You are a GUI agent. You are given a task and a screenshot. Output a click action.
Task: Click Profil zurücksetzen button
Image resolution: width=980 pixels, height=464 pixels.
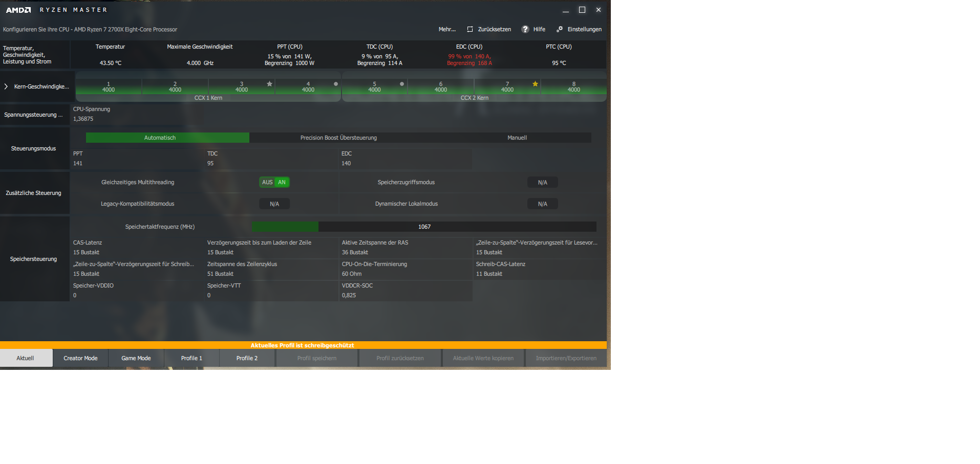400,358
